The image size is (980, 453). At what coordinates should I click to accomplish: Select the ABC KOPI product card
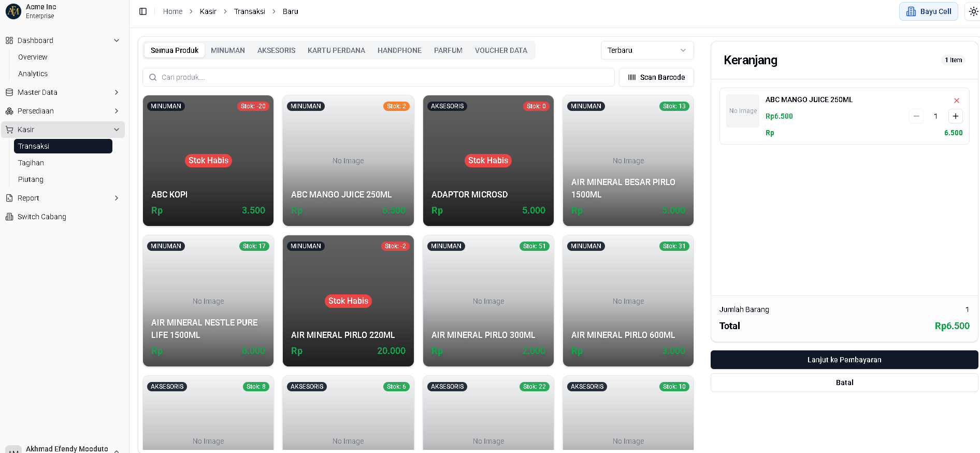click(x=208, y=161)
